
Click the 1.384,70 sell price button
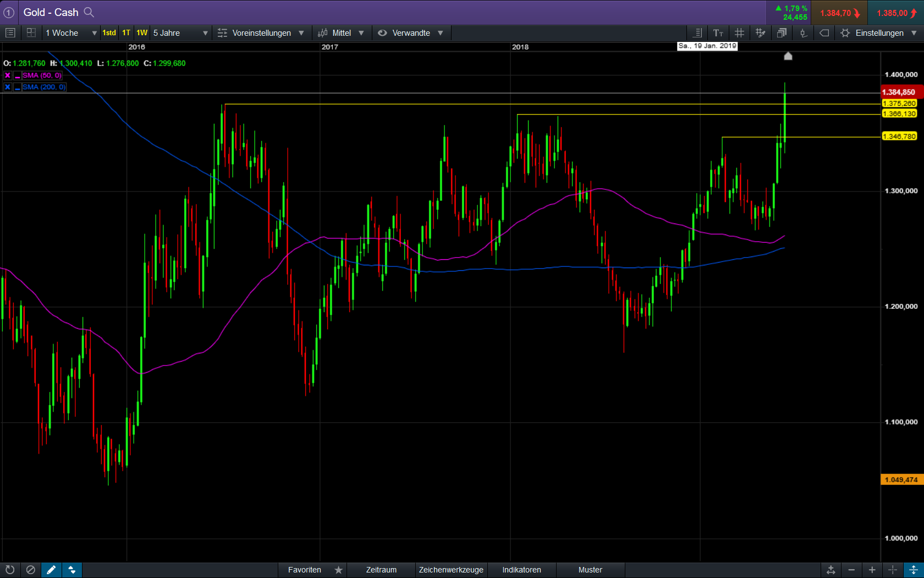839,13
